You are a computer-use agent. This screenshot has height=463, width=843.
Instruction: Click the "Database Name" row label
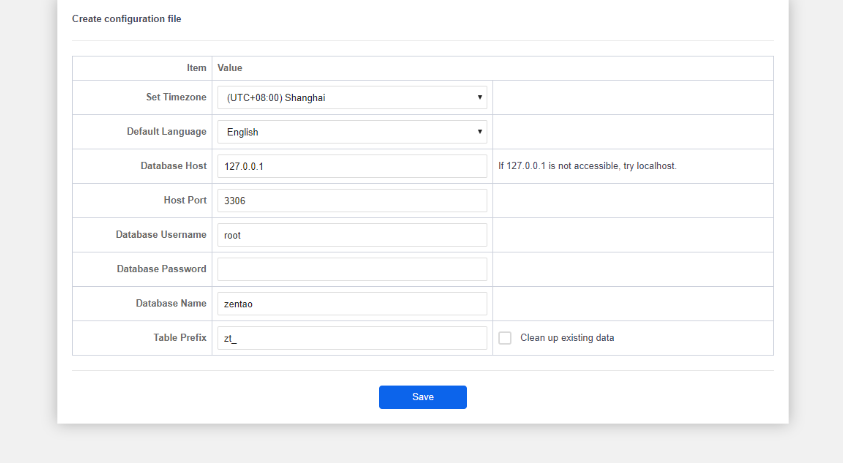point(171,303)
